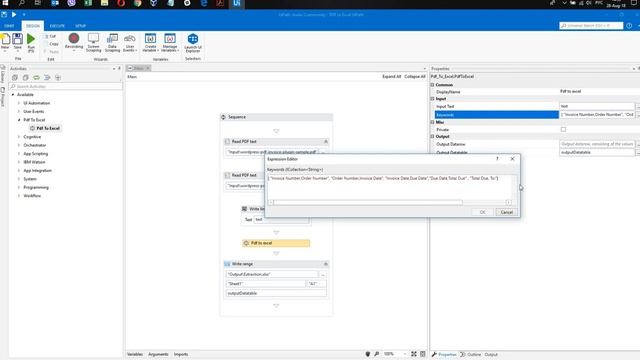Viewport: 640px width, 360px height.
Task: Select the Pdf to excel activity in workflow
Action: click(276, 243)
